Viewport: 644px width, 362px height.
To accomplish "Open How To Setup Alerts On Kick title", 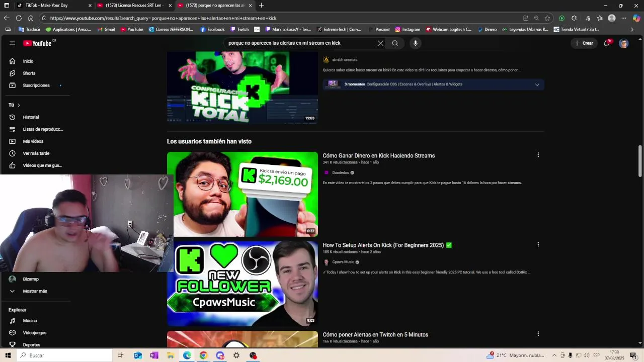I will pyautogui.click(x=387, y=245).
